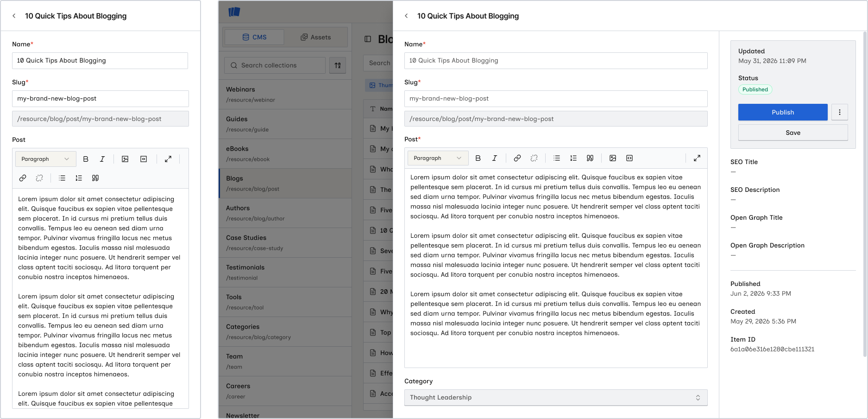Click the read-only URL path in narrow panel
The height and width of the screenshot is (419, 868).
click(101, 119)
